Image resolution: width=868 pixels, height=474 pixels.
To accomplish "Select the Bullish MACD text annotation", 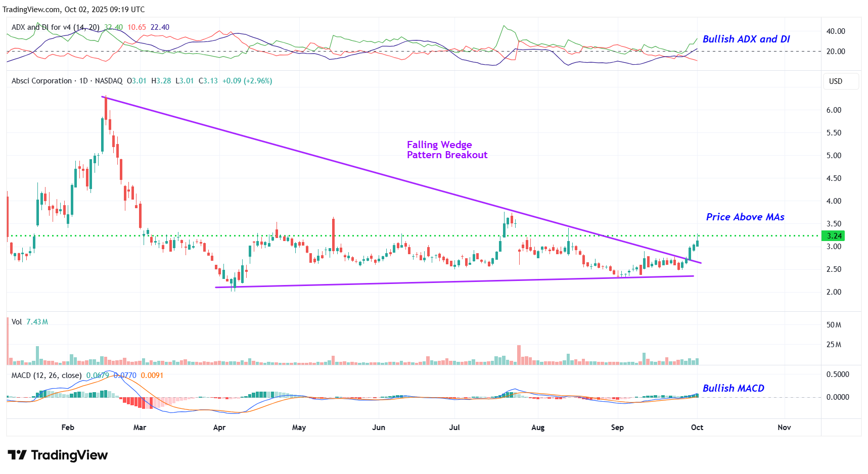I will (733, 388).
